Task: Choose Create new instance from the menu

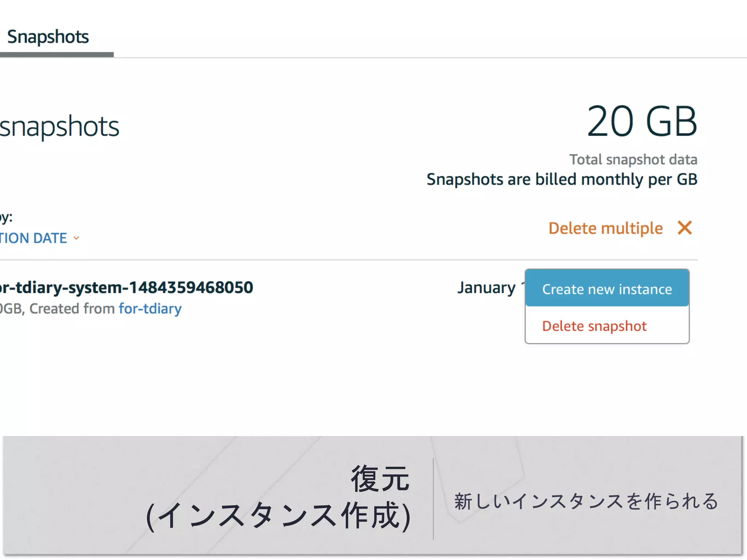Action: [x=607, y=289]
